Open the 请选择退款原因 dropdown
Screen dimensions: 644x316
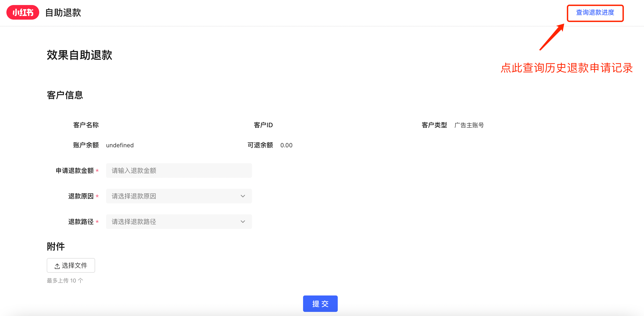click(x=179, y=196)
